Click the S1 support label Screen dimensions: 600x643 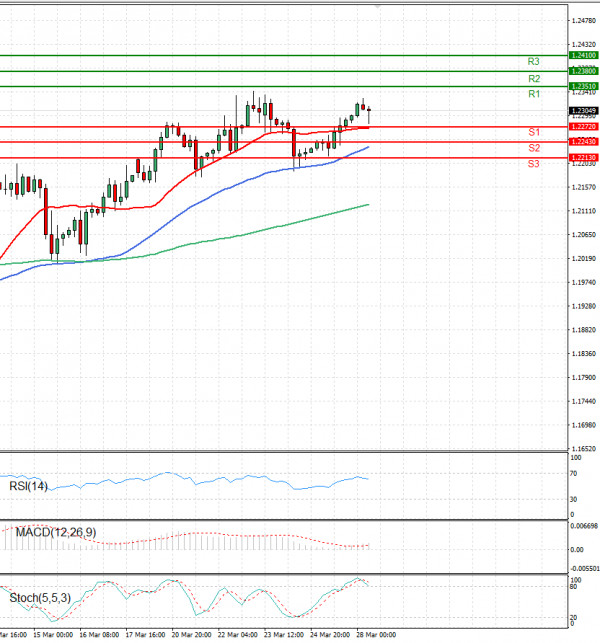(x=534, y=133)
